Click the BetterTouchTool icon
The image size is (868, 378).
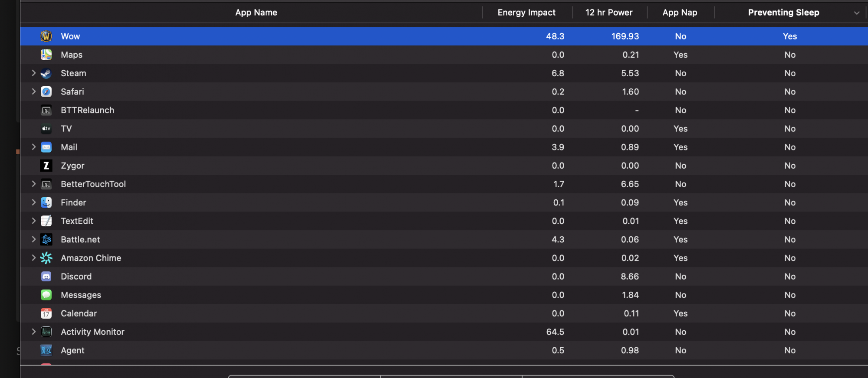pos(46,184)
